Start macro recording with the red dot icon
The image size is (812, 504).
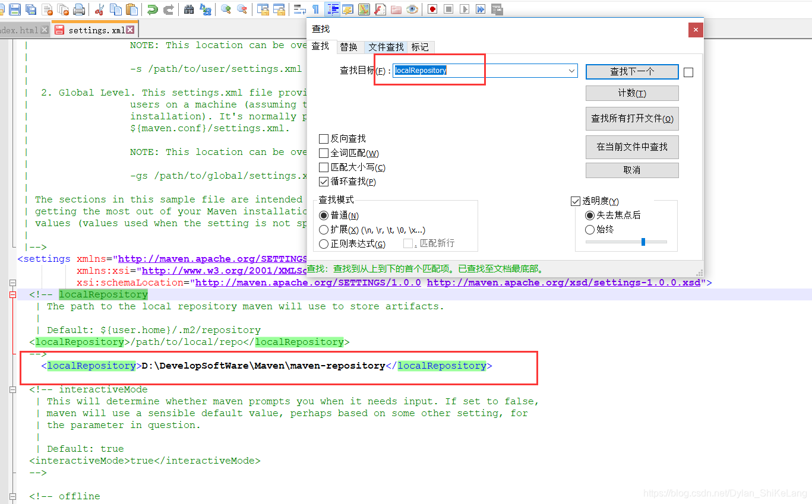click(432, 9)
